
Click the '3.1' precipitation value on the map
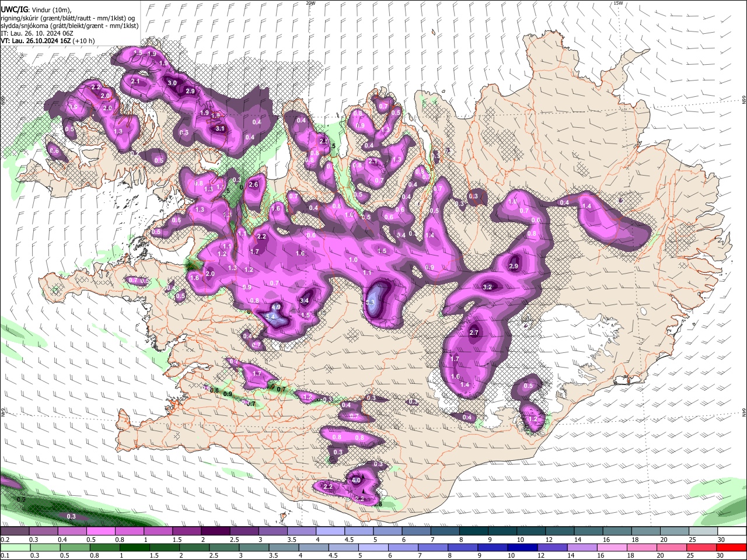click(x=220, y=128)
